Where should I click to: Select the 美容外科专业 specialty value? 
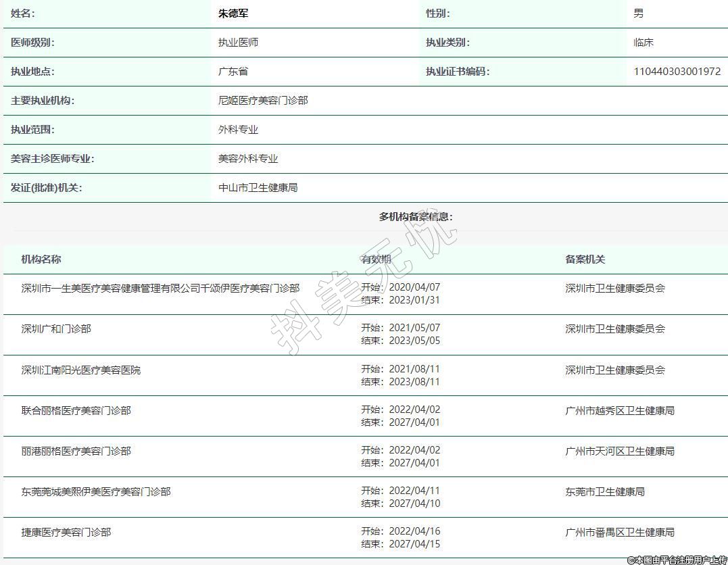pos(248,159)
